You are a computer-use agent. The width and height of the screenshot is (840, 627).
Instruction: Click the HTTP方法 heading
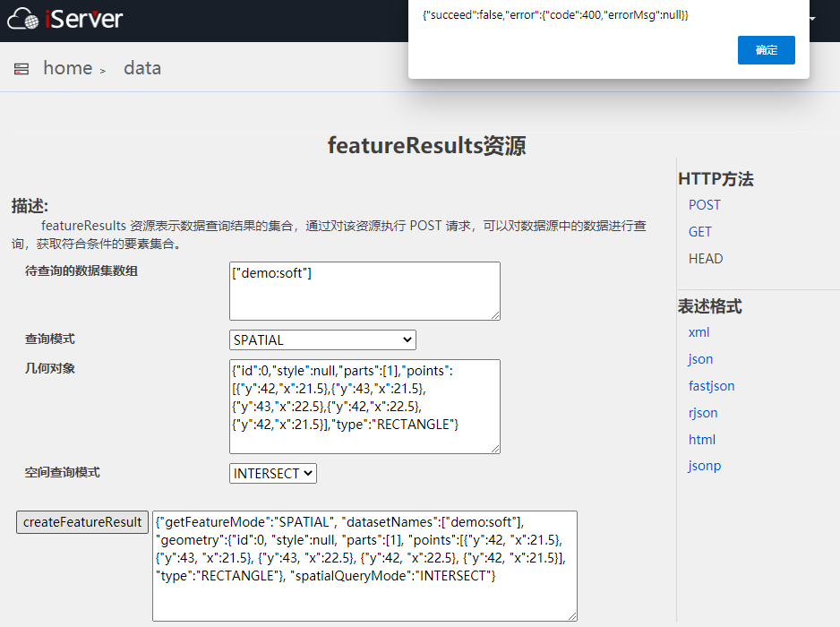click(x=716, y=179)
